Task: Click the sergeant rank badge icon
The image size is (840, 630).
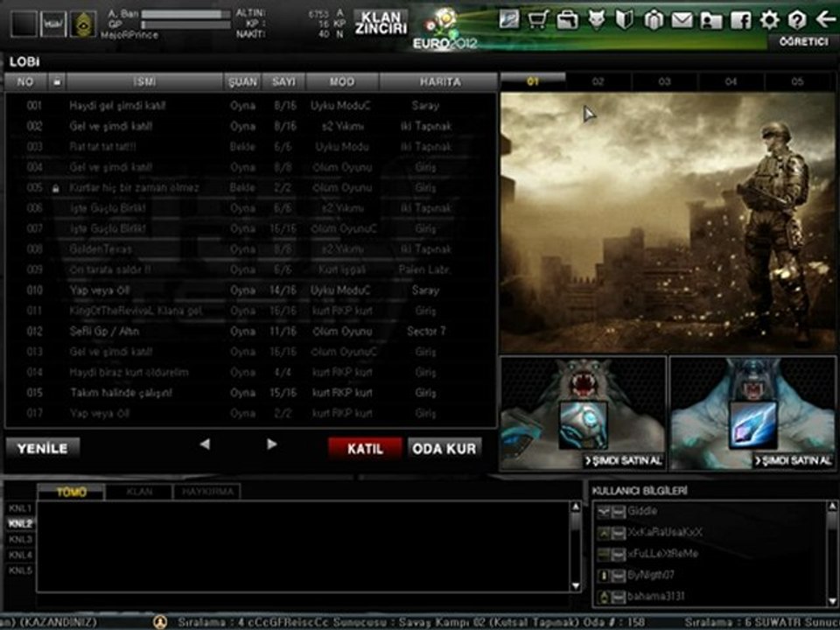Action: [83, 24]
